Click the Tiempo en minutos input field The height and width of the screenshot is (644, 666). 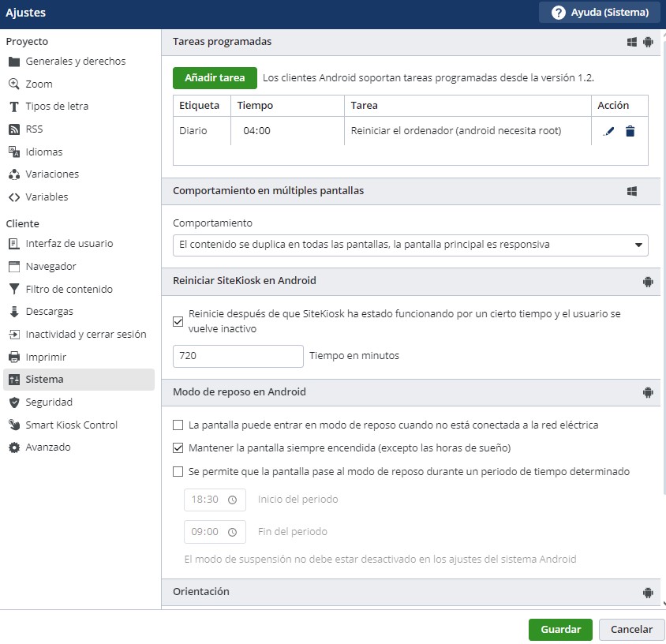point(238,356)
